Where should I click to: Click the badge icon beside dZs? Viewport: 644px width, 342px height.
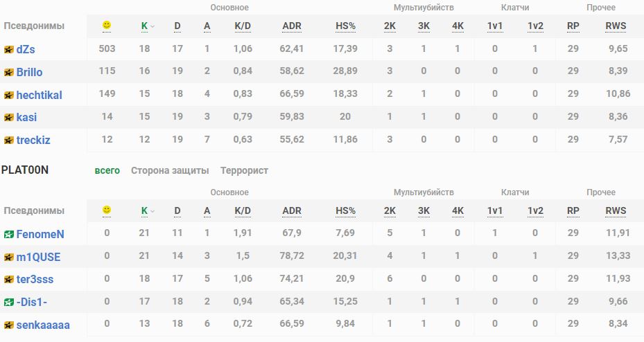(9, 50)
